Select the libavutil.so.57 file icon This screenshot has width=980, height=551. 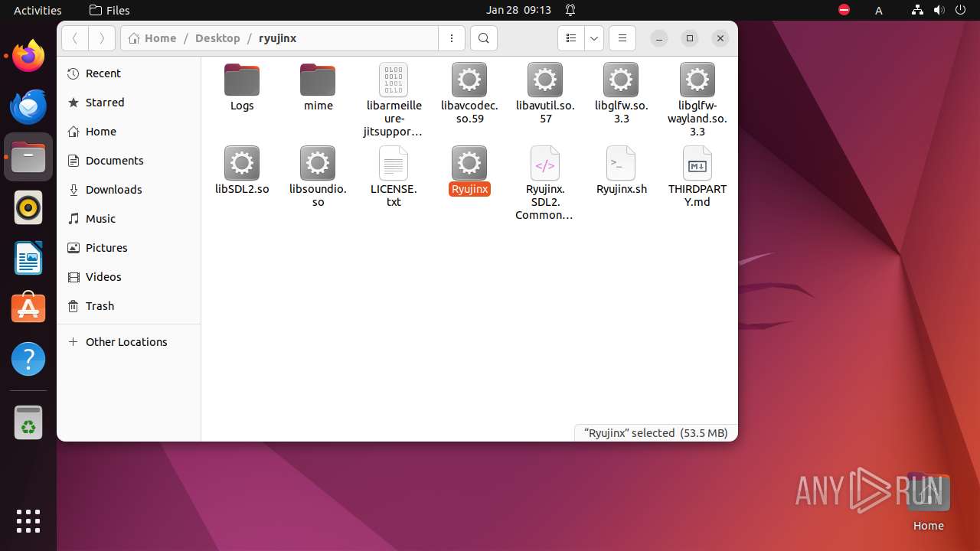(545, 80)
